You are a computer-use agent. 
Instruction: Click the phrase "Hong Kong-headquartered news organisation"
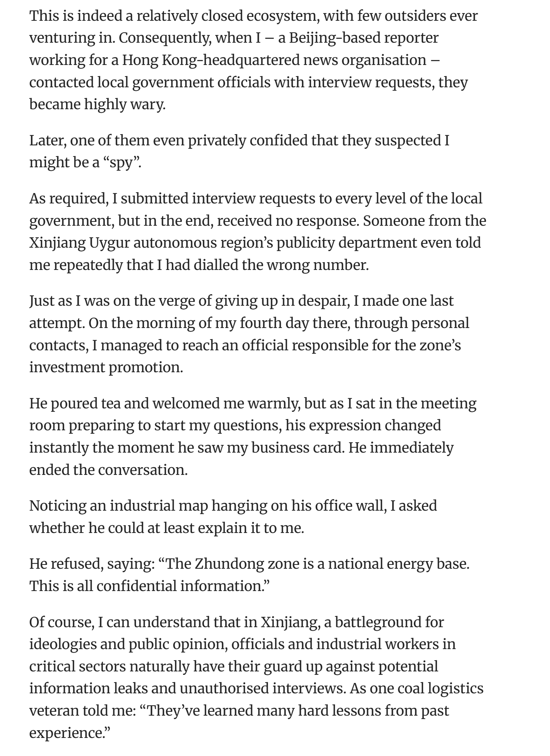click(x=274, y=60)
